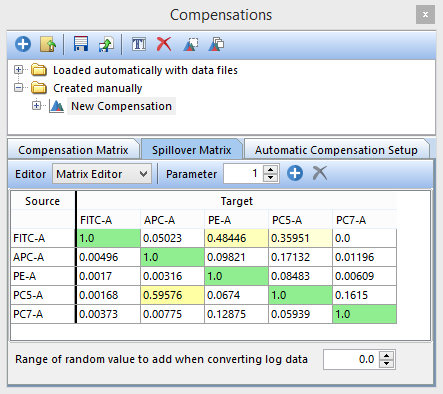Switch to the Compensation Matrix tab
The image size is (443, 394).
pos(73,150)
